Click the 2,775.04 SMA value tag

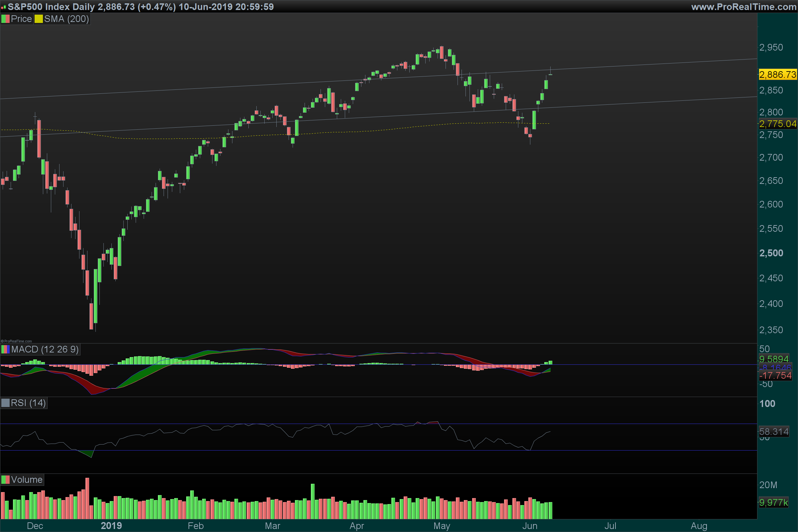(777, 124)
